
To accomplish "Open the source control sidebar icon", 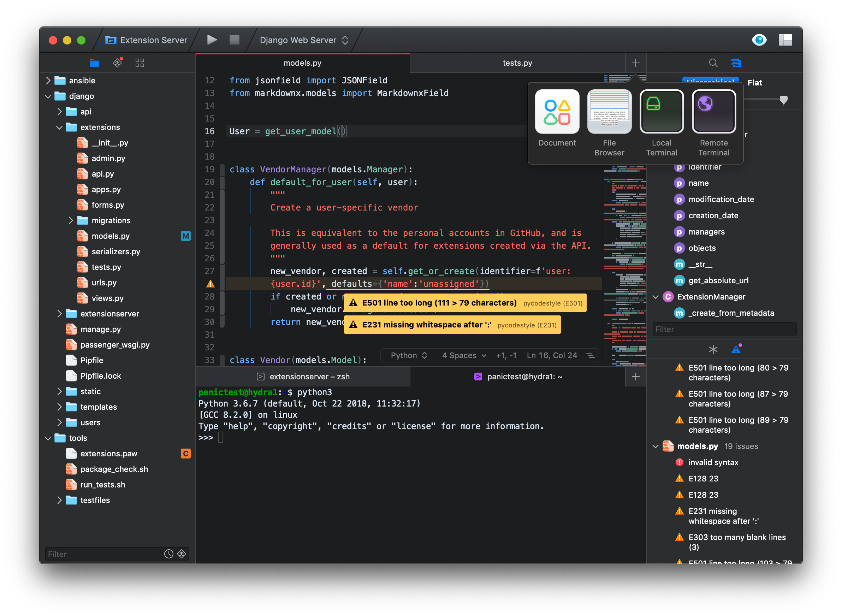I will pos(118,63).
